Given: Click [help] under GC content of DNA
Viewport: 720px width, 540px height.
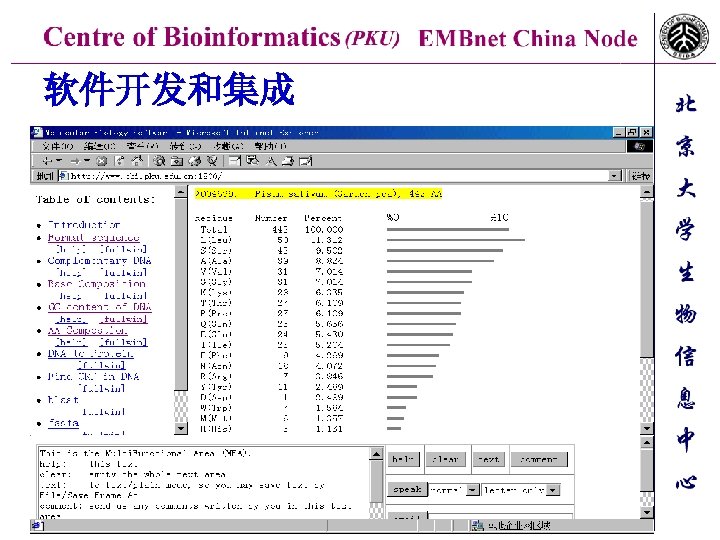Looking at the screenshot, I should coord(71,319).
